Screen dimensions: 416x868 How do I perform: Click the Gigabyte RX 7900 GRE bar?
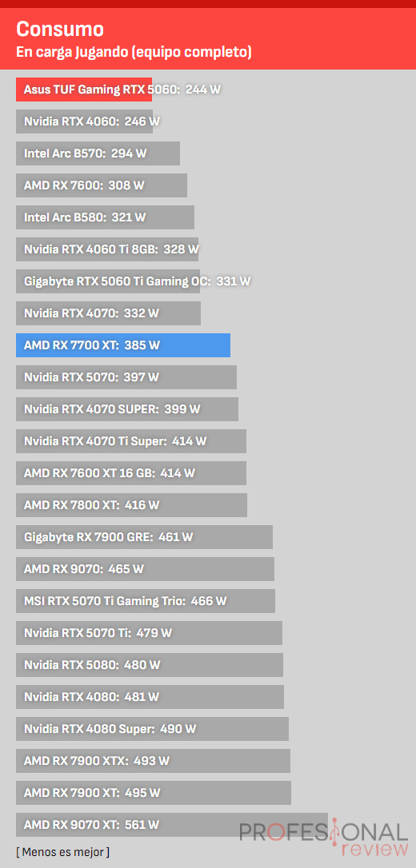tap(145, 537)
